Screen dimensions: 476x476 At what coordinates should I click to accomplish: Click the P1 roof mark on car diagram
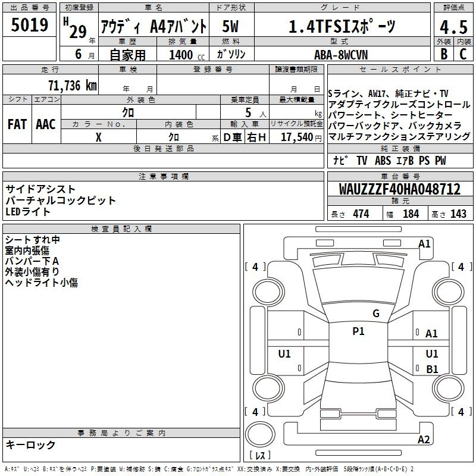coord(358,331)
